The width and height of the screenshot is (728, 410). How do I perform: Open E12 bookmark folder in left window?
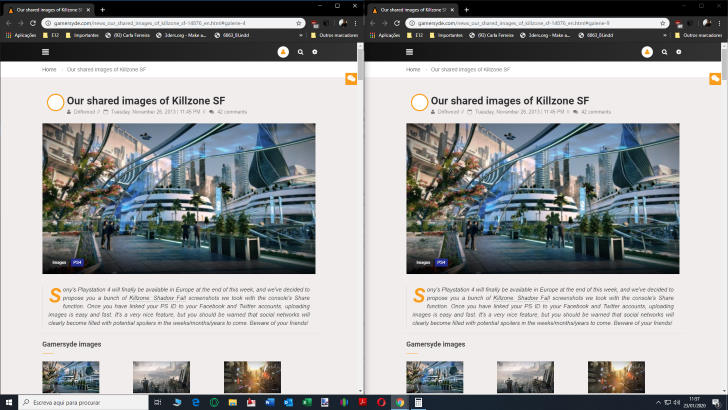[x=51, y=35]
